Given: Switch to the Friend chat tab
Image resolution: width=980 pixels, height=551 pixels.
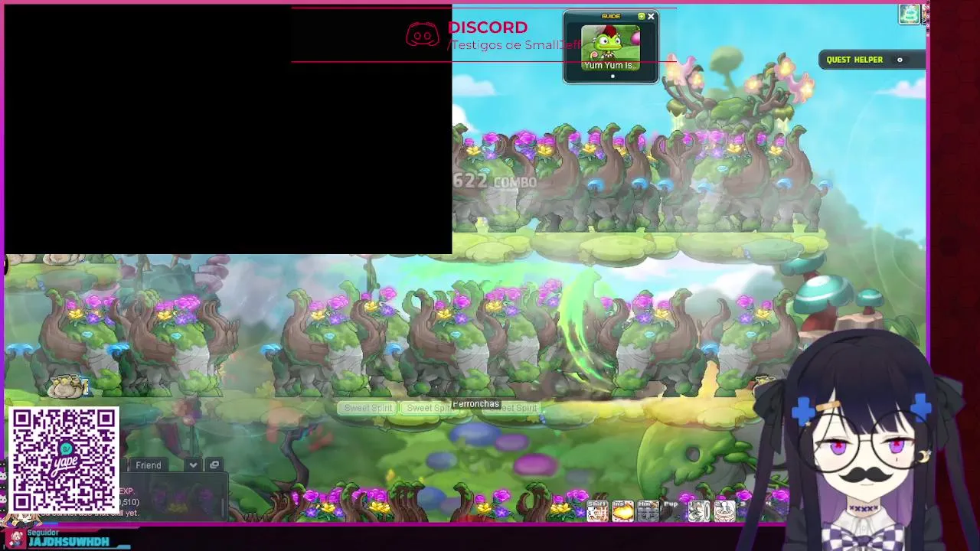Looking at the screenshot, I should (149, 465).
